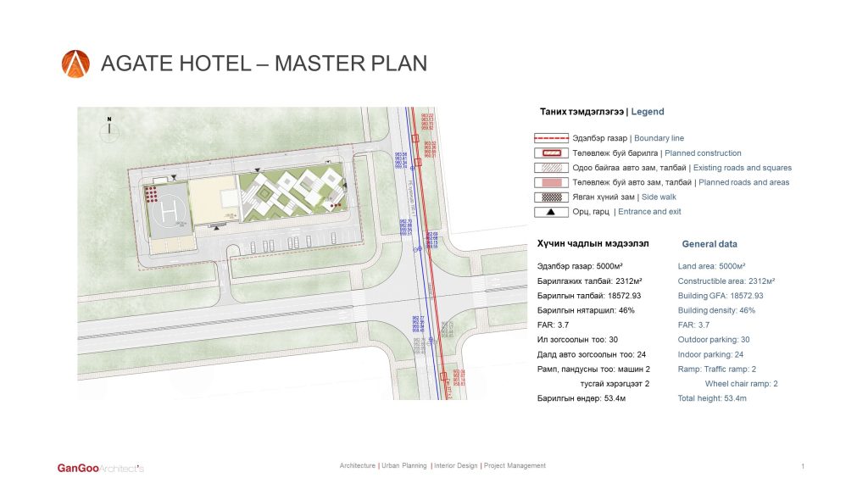Click the General data heading
Image resolution: width=868 pixels, height=489 pixels.
point(709,244)
